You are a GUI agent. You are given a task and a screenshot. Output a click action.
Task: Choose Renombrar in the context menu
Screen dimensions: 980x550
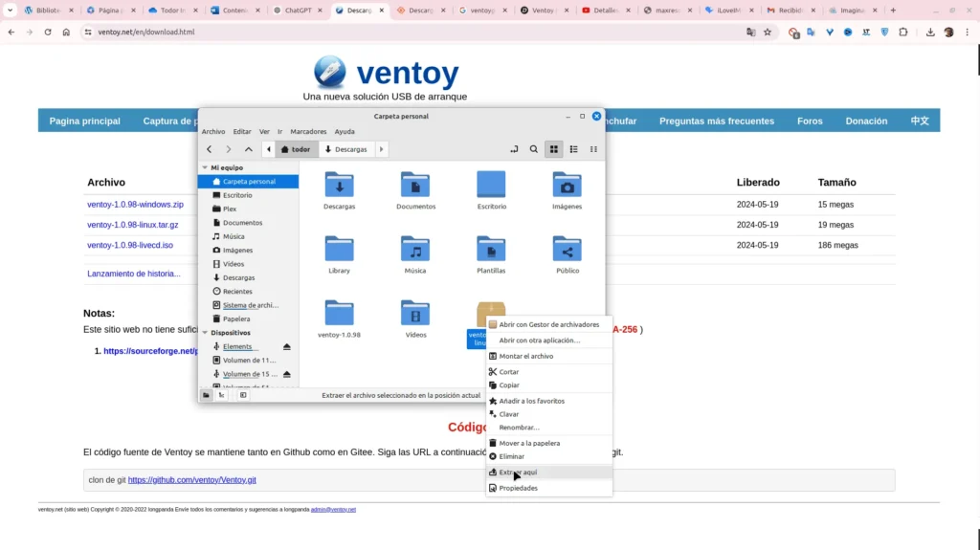[548, 427]
